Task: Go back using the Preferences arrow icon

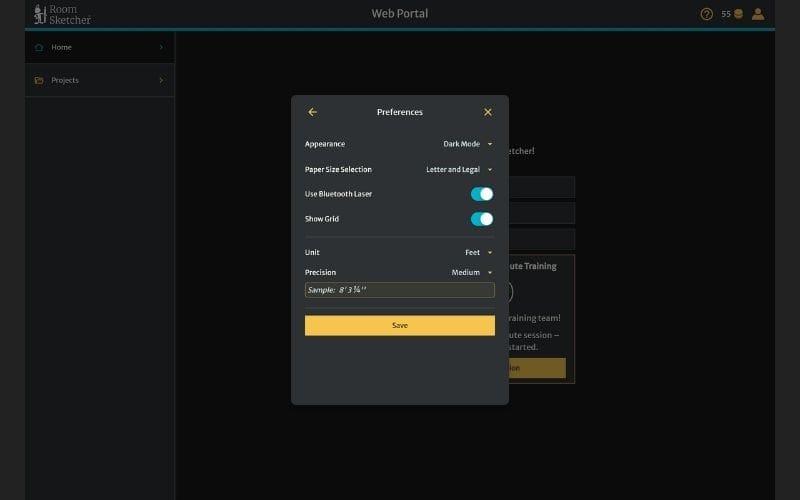Action: click(x=313, y=112)
